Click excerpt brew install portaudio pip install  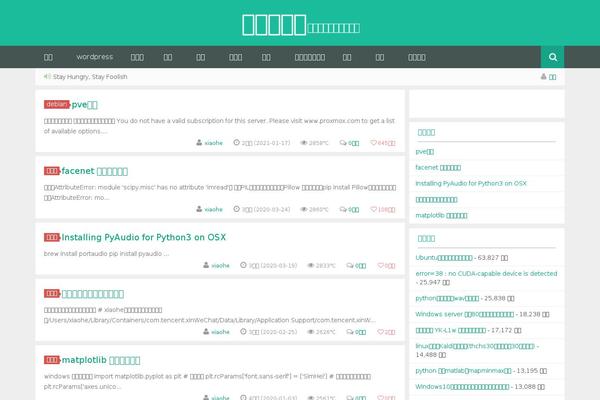(106, 254)
